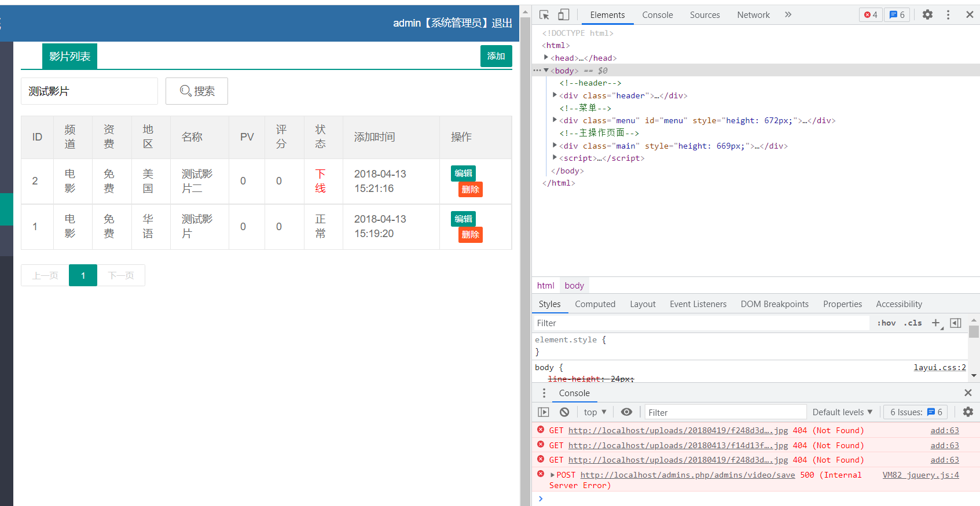Show the console sidebar icon

coord(544,412)
